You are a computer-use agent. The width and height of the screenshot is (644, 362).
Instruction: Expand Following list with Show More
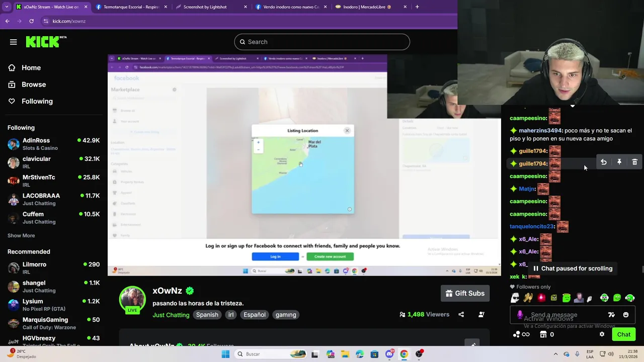21,235
